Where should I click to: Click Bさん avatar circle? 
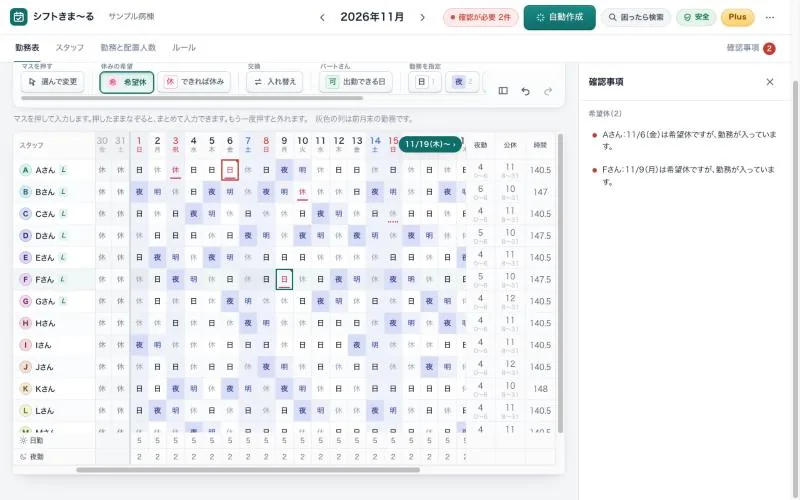tap(26, 192)
